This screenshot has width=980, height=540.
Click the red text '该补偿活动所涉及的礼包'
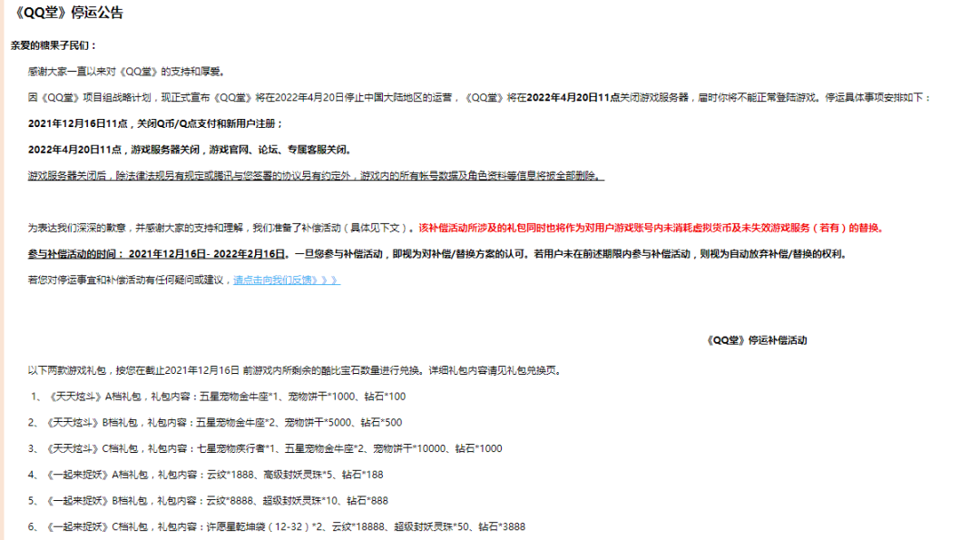[652, 228]
